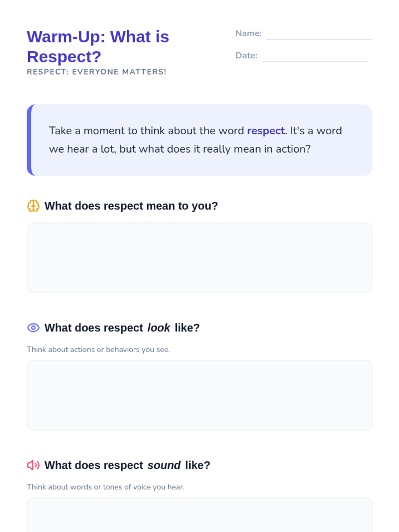Click the answer box under the 'sound like' question

(199, 515)
